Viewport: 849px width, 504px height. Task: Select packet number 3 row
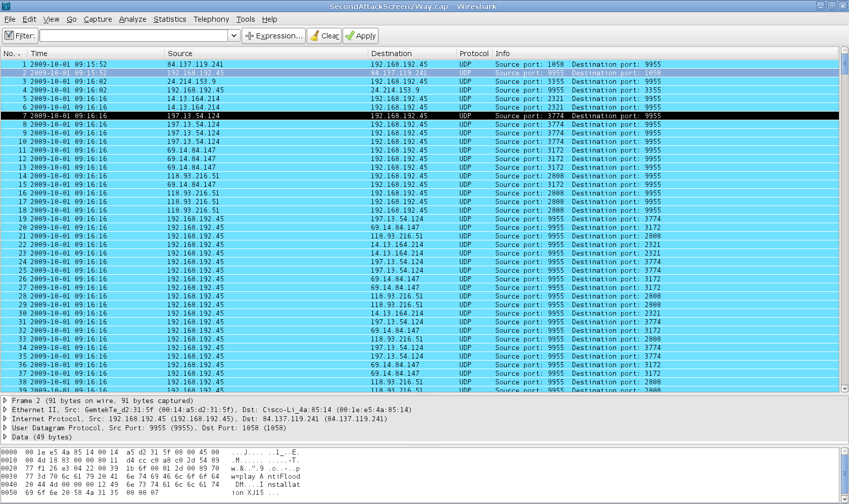click(419, 81)
